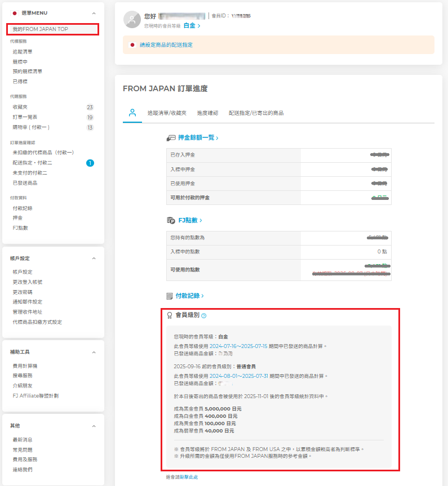Click the document icon beside 付款記錄 heading
Image resolution: width=448 pixels, height=486 pixels.
(x=170, y=296)
